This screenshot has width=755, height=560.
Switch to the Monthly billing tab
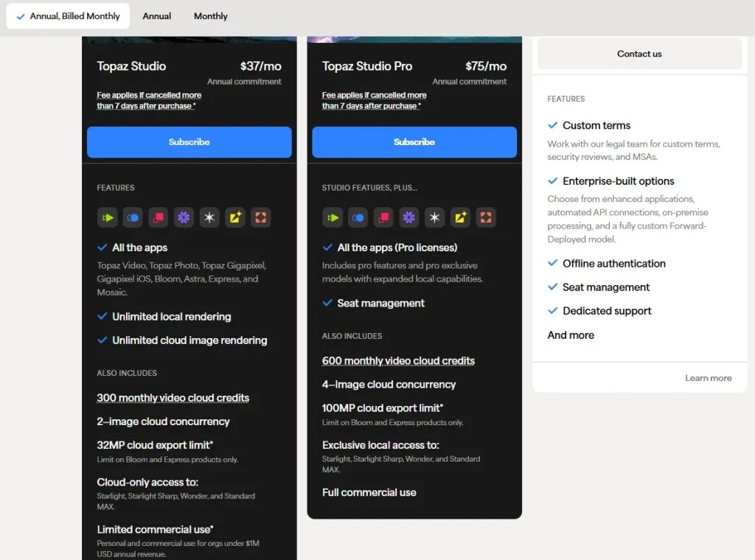click(x=211, y=16)
